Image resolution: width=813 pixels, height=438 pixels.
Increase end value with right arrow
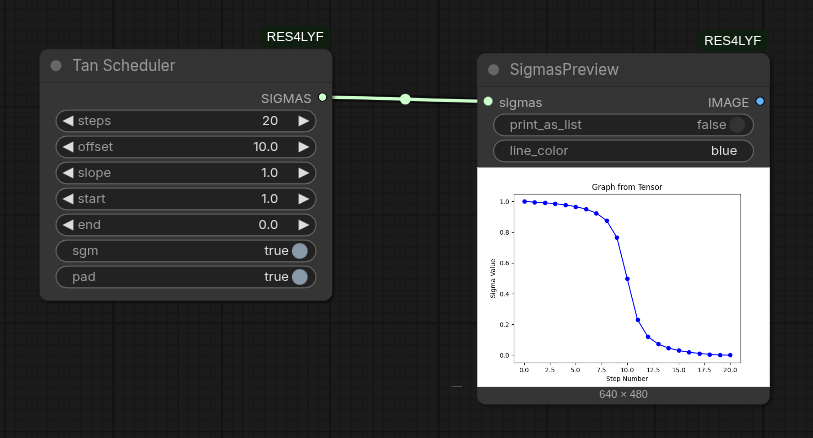[x=303, y=224]
